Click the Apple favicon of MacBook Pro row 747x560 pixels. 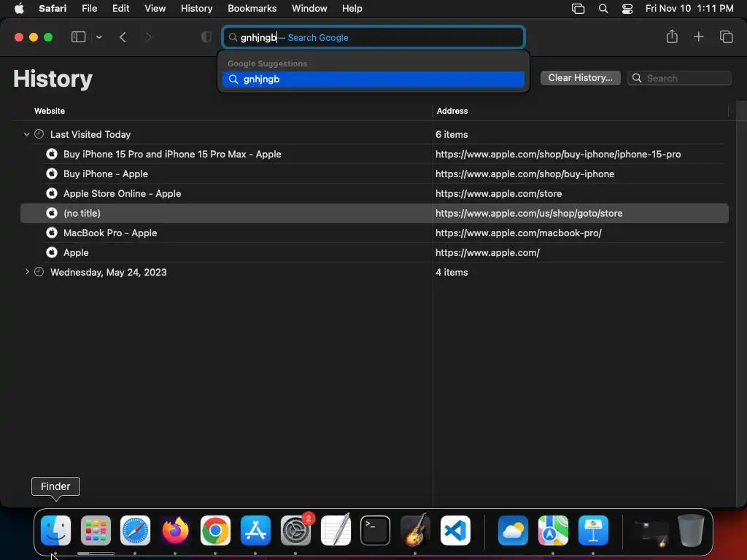coord(52,233)
